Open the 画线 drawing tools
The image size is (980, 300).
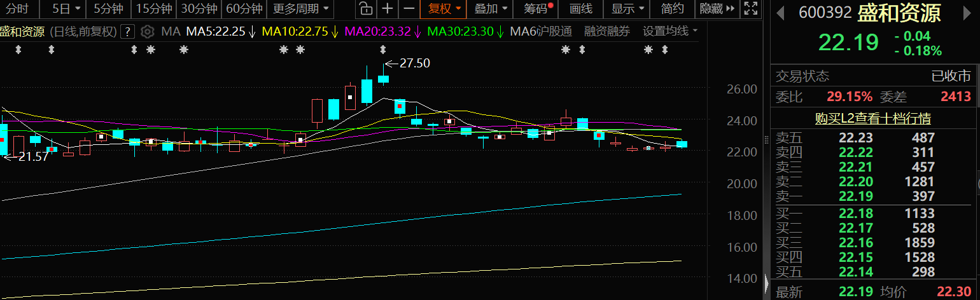580,9
